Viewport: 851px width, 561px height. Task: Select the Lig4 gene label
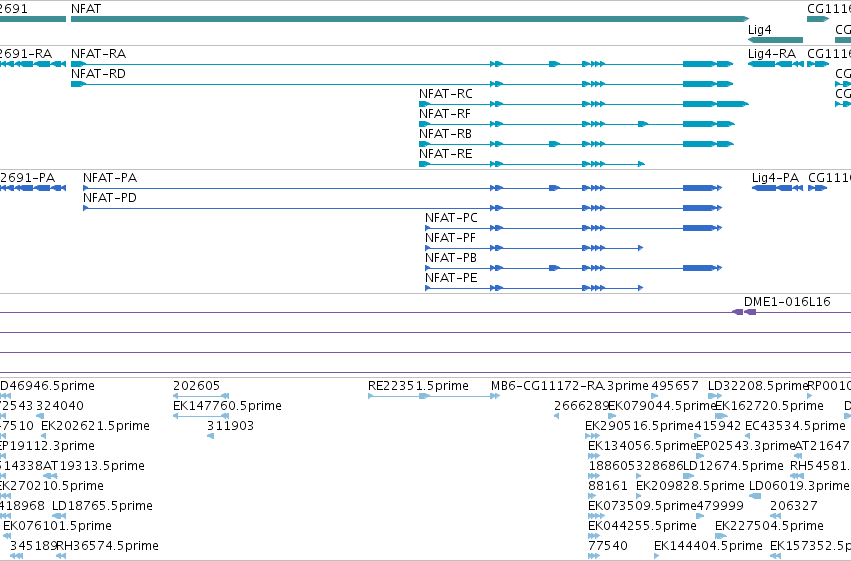point(759,30)
